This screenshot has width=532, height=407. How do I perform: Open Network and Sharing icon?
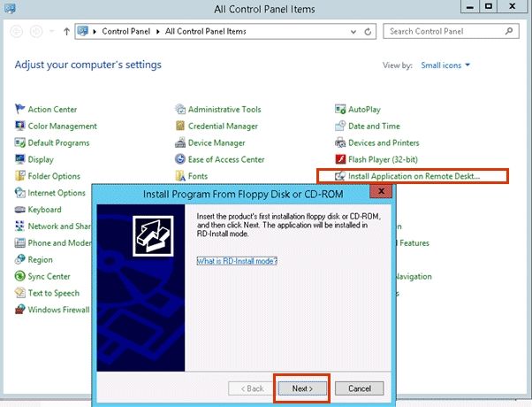point(19,226)
